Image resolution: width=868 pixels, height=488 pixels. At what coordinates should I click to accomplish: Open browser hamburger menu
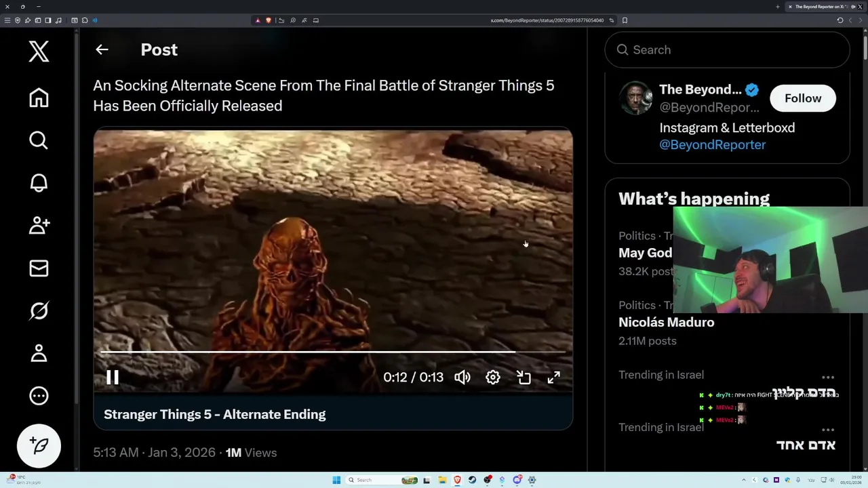tap(7, 20)
